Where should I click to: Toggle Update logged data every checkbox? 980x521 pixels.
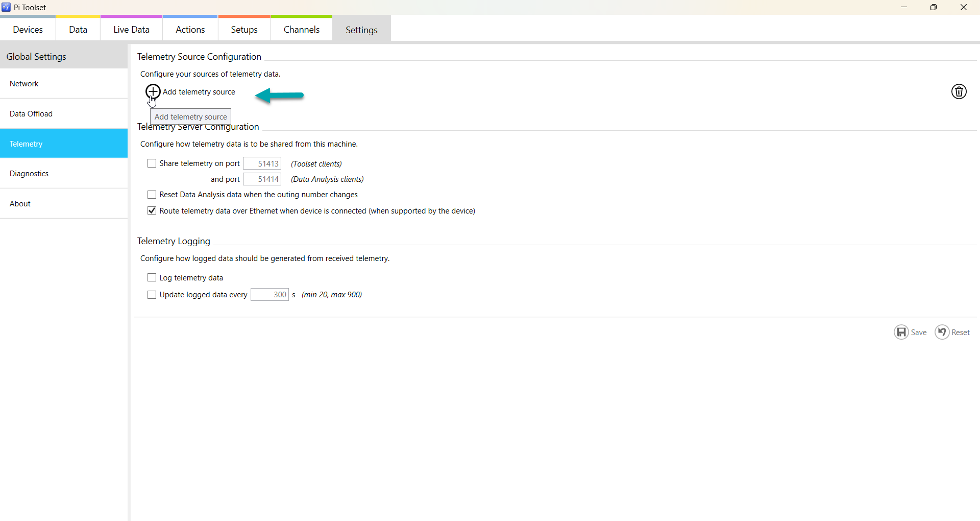point(152,295)
